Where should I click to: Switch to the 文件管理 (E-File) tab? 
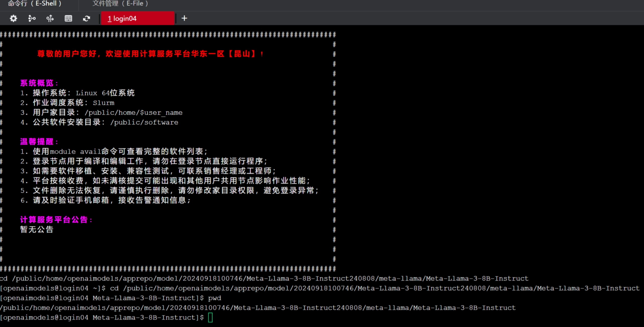coord(120,4)
